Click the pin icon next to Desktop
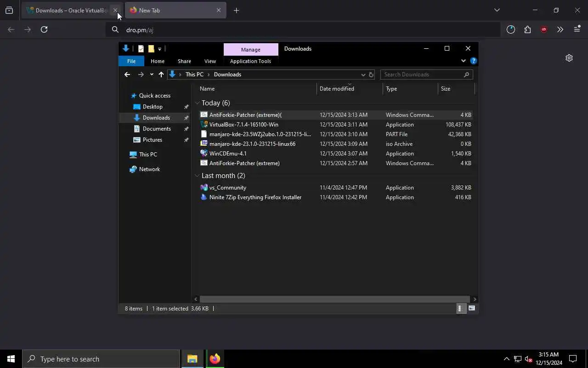The image size is (588, 368). point(186,107)
